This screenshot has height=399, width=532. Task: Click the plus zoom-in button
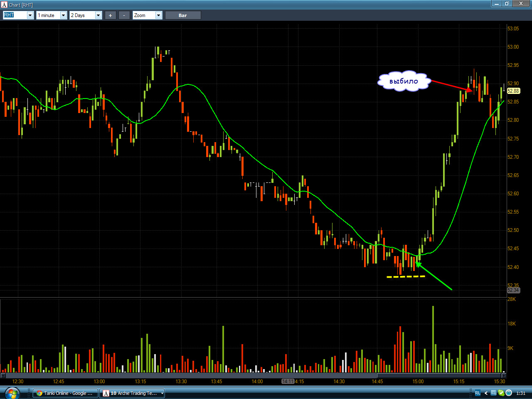110,15
